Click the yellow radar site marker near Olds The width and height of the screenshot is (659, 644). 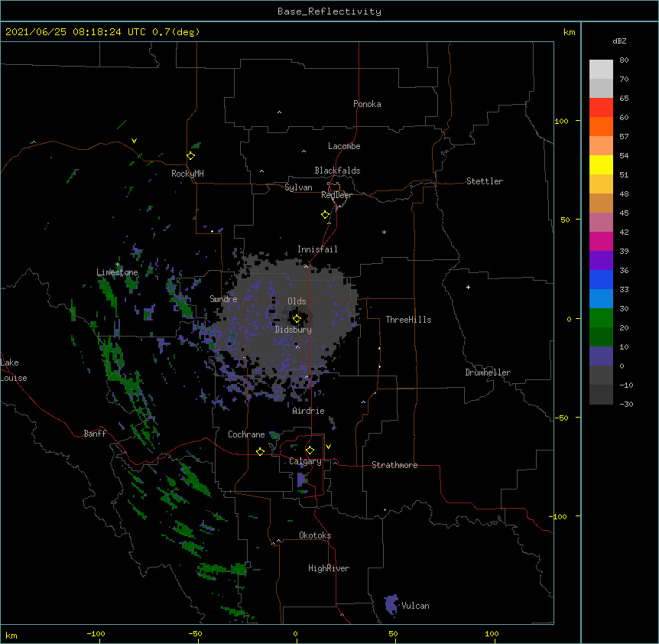[297, 319]
